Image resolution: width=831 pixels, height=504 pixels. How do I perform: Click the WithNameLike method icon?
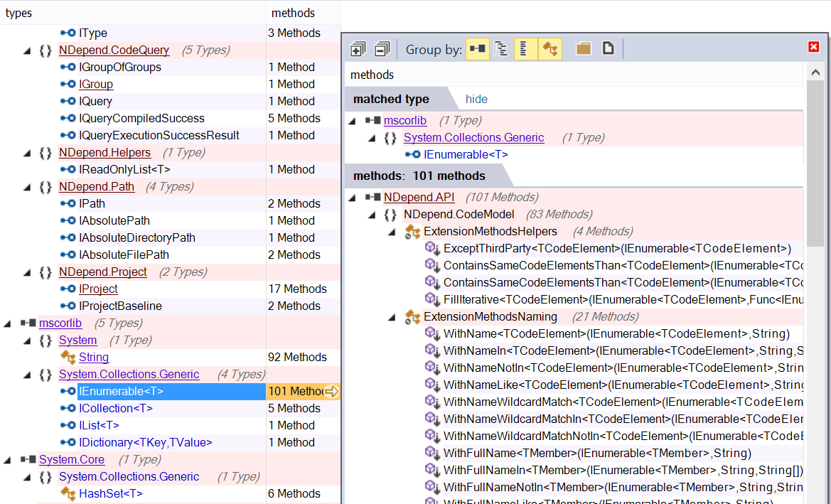point(432,385)
